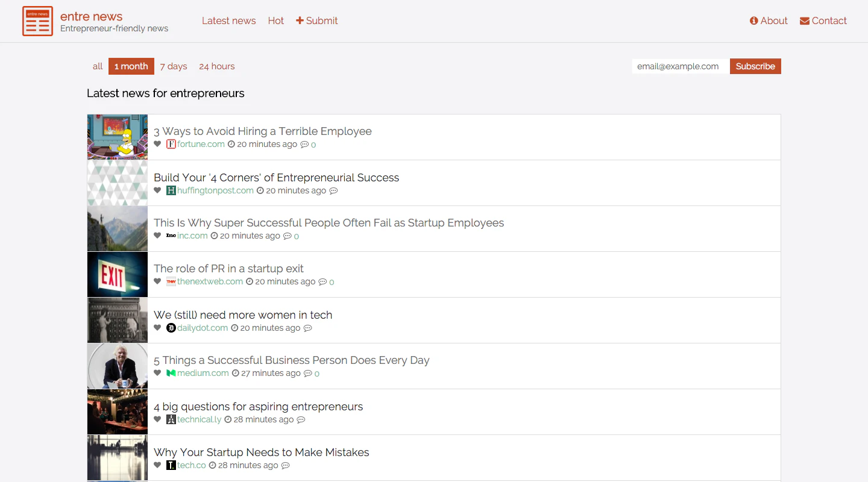This screenshot has height=482, width=868.
Task: Open the EXIT sign article thumbnail
Action: 118,275
